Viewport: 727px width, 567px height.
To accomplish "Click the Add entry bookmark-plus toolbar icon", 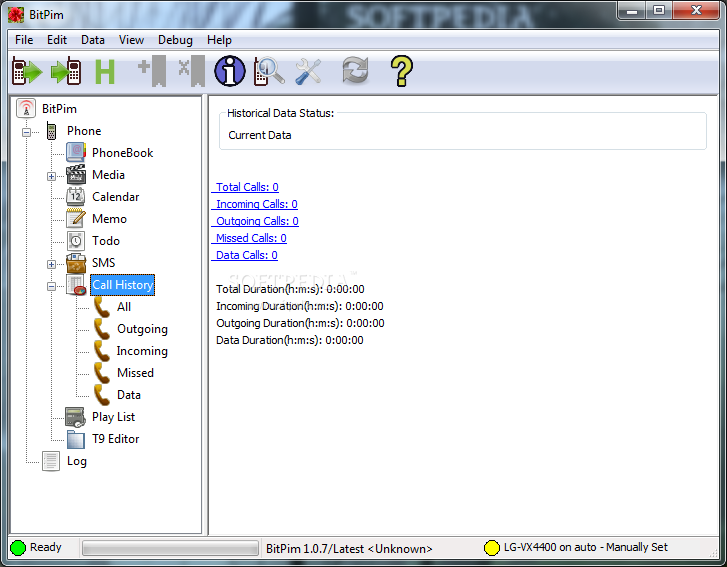I will point(152,71).
